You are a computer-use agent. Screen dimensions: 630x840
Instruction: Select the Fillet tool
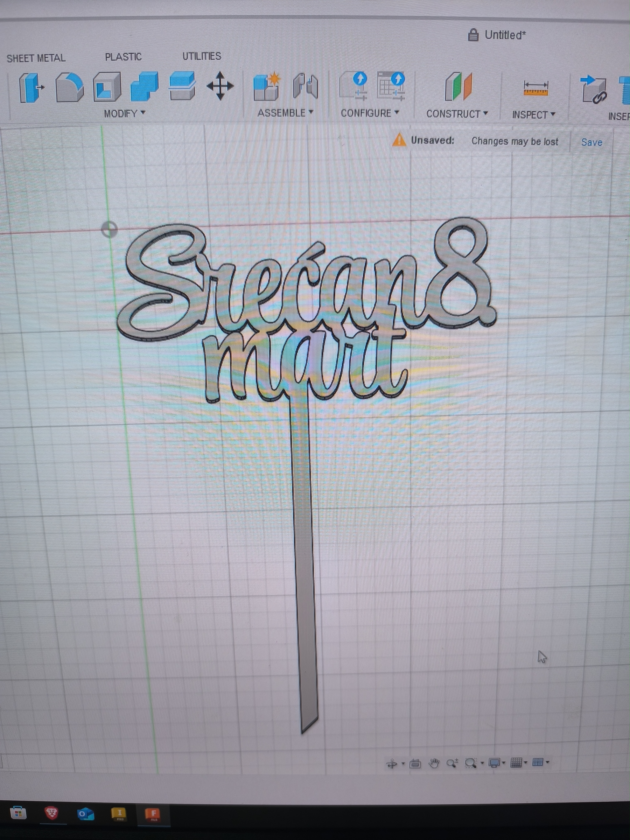click(70, 88)
